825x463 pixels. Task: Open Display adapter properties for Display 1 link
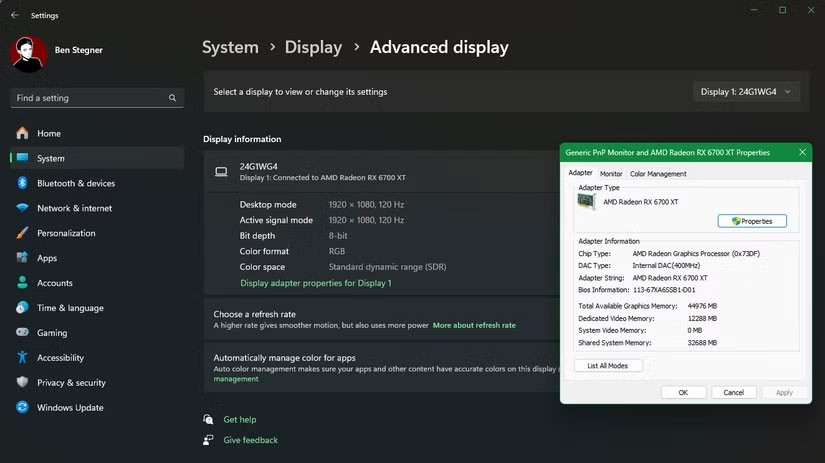[315, 283]
